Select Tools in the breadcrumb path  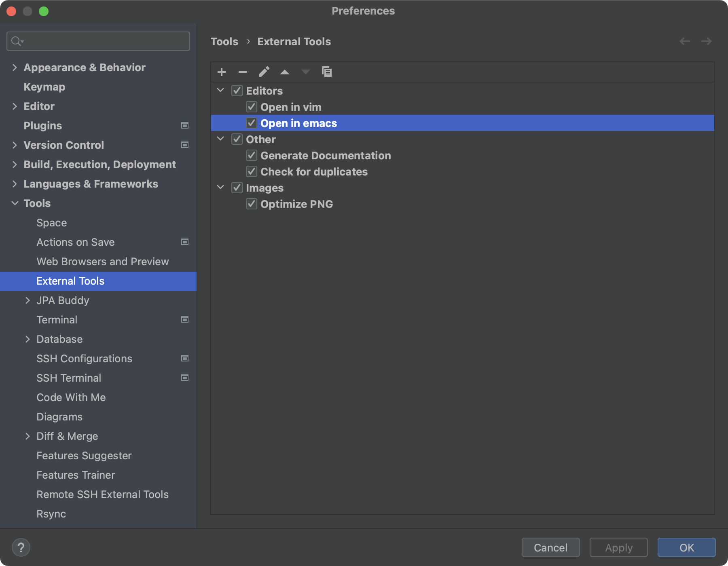[x=224, y=41]
